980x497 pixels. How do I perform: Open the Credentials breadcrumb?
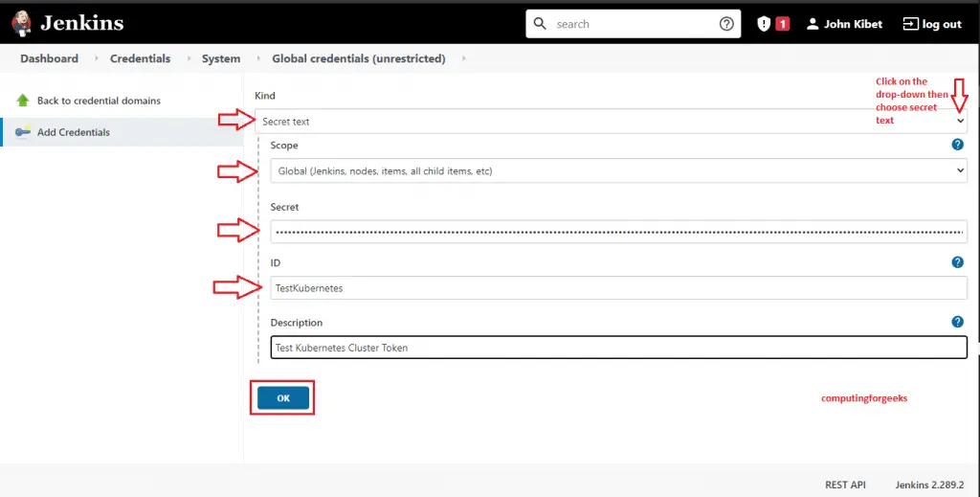coord(140,58)
